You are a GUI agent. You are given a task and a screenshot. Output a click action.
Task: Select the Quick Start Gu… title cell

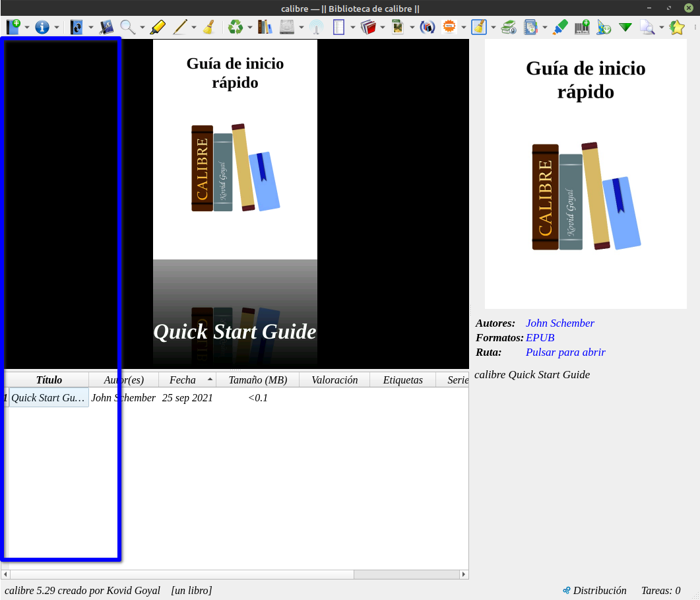(49, 397)
